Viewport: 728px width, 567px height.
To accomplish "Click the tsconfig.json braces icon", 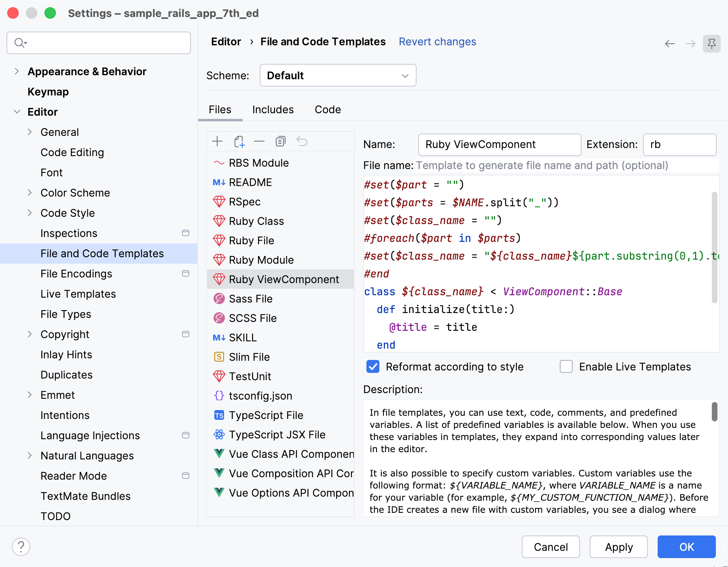I will coord(219,396).
